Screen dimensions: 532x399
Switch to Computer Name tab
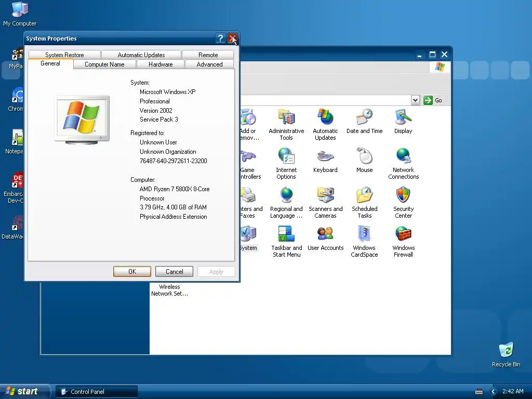coord(104,64)
